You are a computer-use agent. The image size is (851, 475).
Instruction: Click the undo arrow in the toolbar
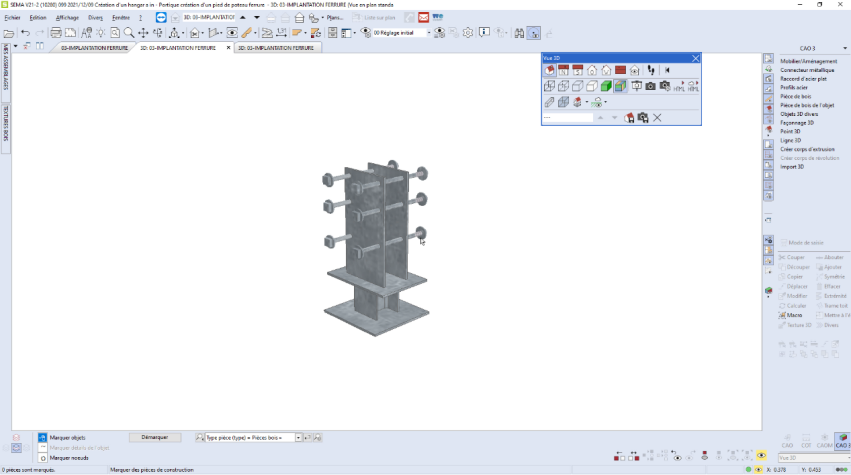[25, 33]
